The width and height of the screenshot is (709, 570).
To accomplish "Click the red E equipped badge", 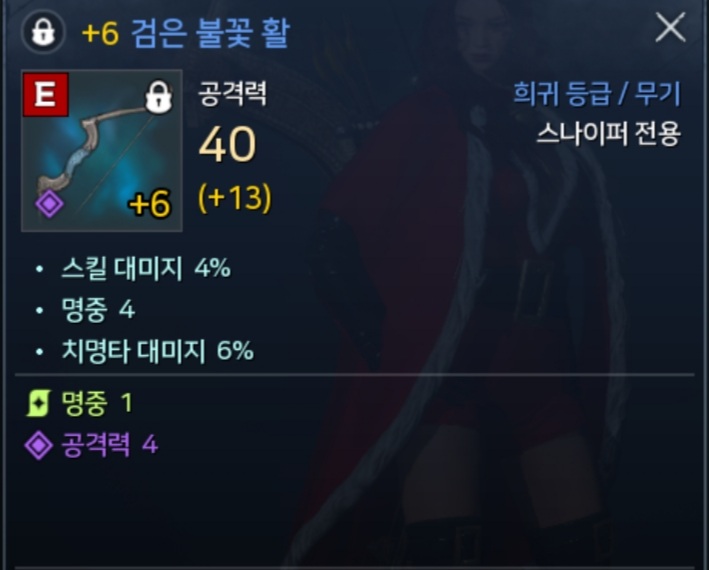I will coord(46,95).
